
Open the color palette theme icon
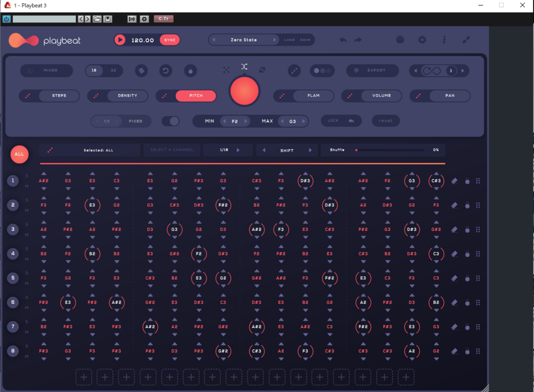[400, 40]
